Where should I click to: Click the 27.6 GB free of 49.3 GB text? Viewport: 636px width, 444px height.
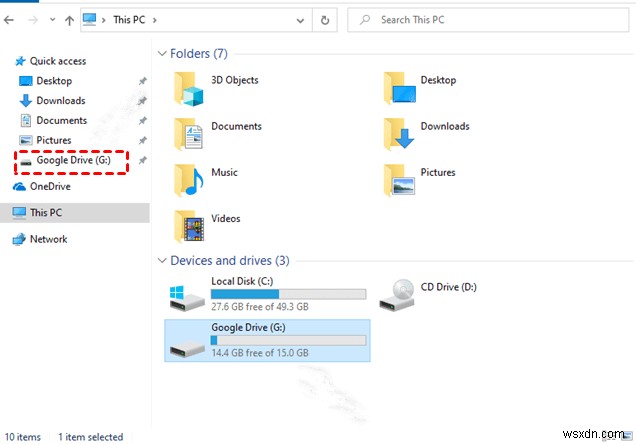[260, 307]
